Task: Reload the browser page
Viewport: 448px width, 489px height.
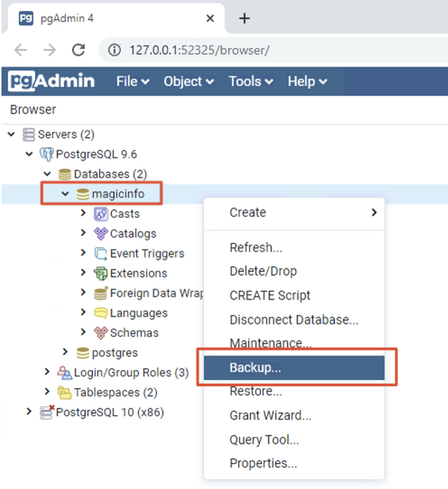Action: click(78, 50)
